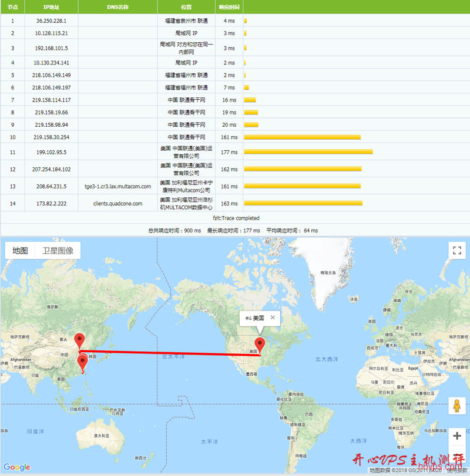This screenshot has width=470, height=476.
Task: Close the #4 美国 info window
Action: pyautogui.click(x=274, y=319)
